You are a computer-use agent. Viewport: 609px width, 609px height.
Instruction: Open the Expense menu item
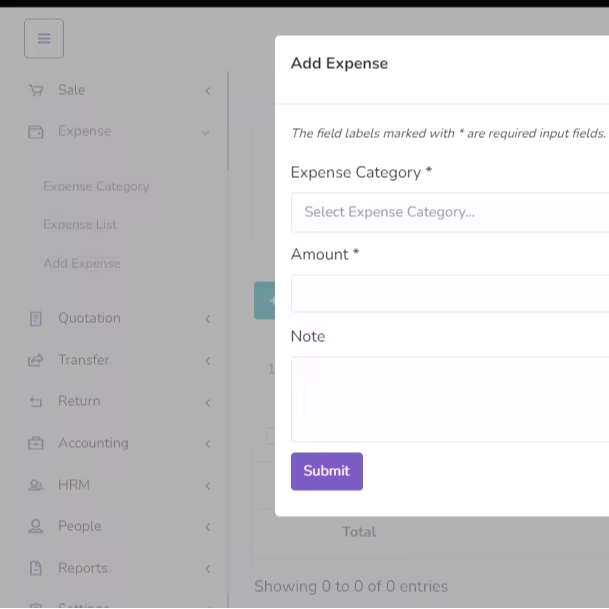pos(85,131)
